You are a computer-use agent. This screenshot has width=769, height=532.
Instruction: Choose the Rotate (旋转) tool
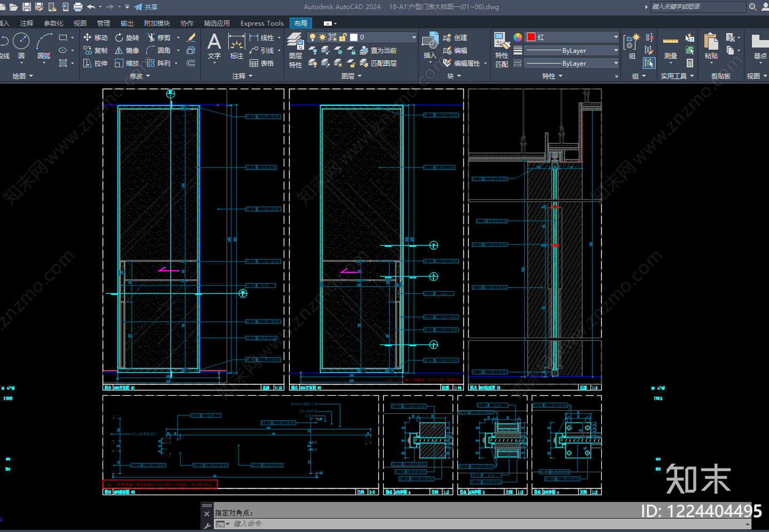click(127, 37)
